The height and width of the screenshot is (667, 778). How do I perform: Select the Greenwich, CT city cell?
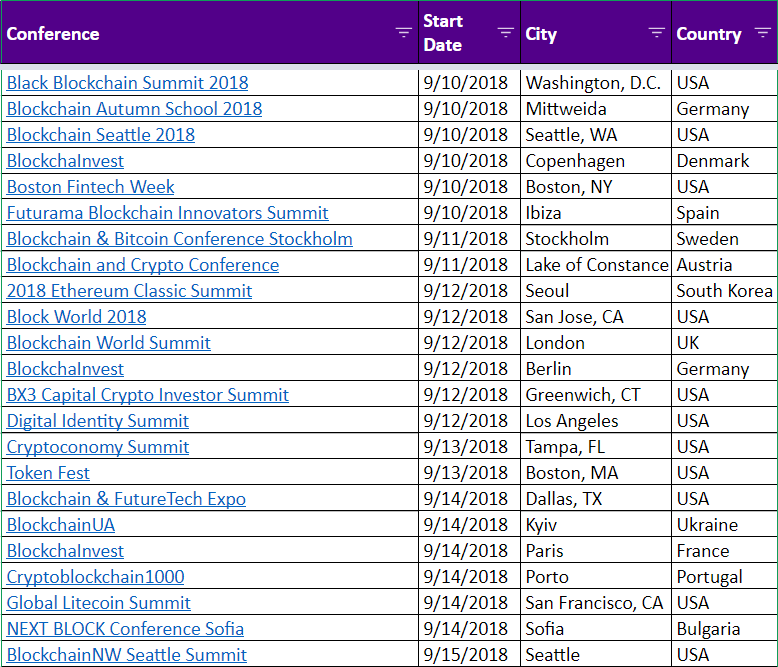point(596,395)
